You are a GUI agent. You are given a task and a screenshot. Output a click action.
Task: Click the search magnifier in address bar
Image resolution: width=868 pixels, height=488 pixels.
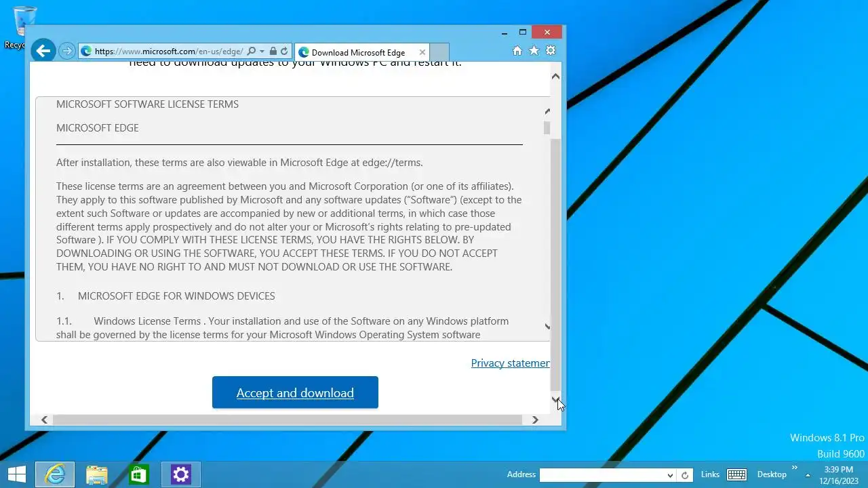coord(251,51)
